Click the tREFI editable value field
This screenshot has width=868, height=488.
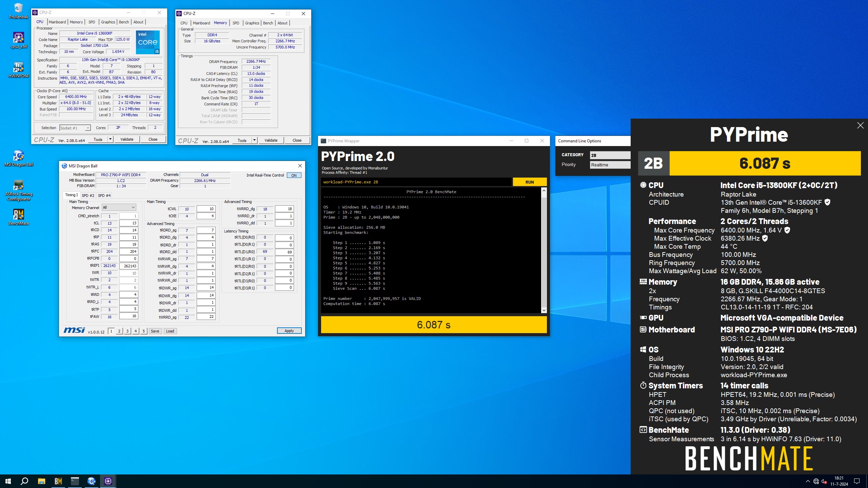tap(129, 266)
